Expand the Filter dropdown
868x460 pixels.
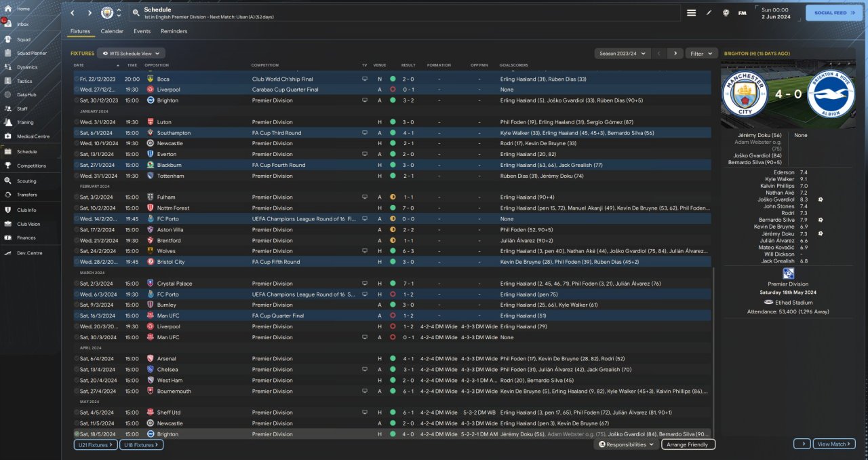pos(701,53)
